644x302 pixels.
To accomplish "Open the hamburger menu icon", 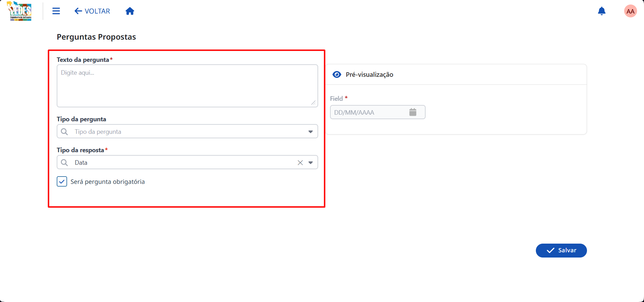I will pyautogui.click(x=56, y=11).
